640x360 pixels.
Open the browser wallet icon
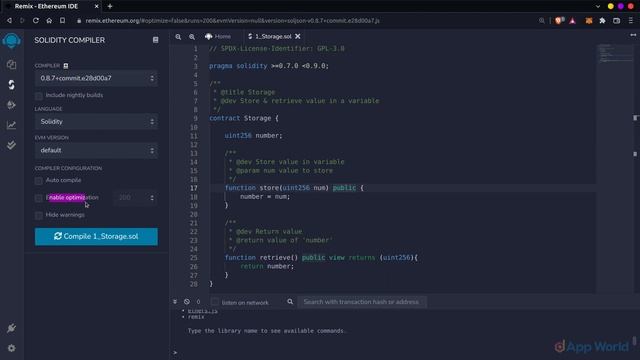point(617,20)
